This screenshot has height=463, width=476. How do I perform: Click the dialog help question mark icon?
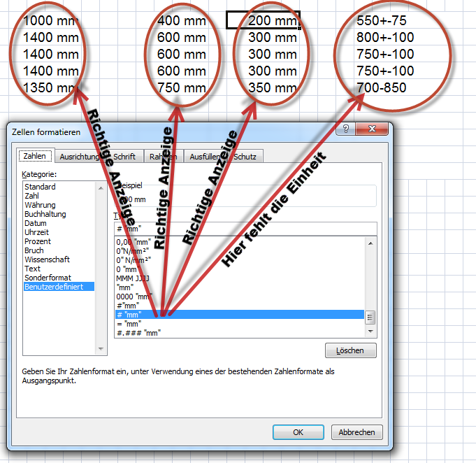[346, 129]
